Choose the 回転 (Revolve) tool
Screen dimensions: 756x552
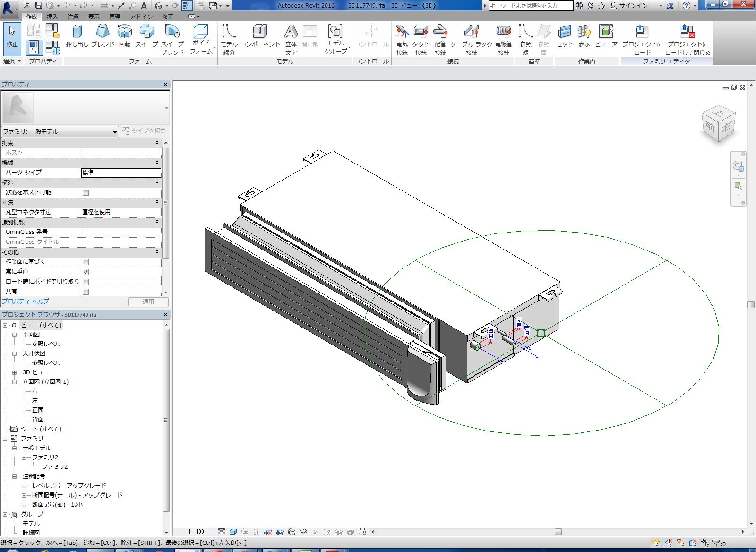coord(125,36)
